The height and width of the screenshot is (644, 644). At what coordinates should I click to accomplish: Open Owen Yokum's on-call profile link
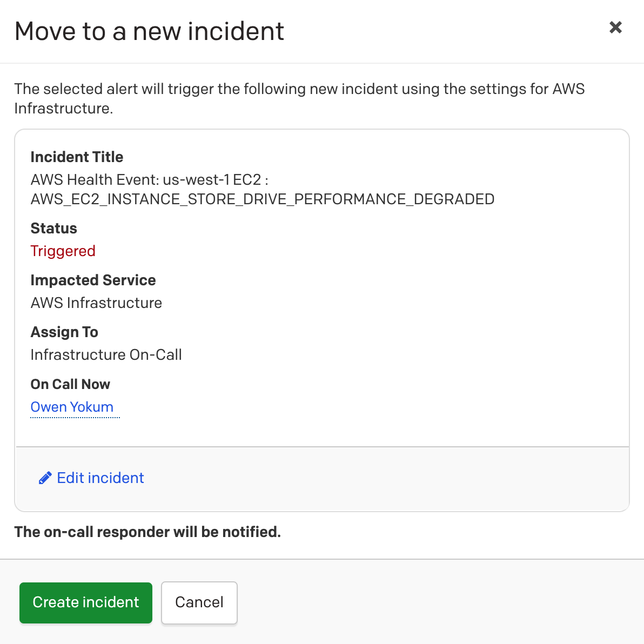72,407
